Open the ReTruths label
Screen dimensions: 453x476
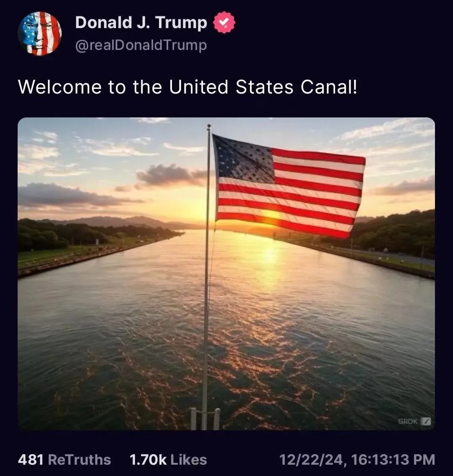pyautogui.click(x=79, y=460)
